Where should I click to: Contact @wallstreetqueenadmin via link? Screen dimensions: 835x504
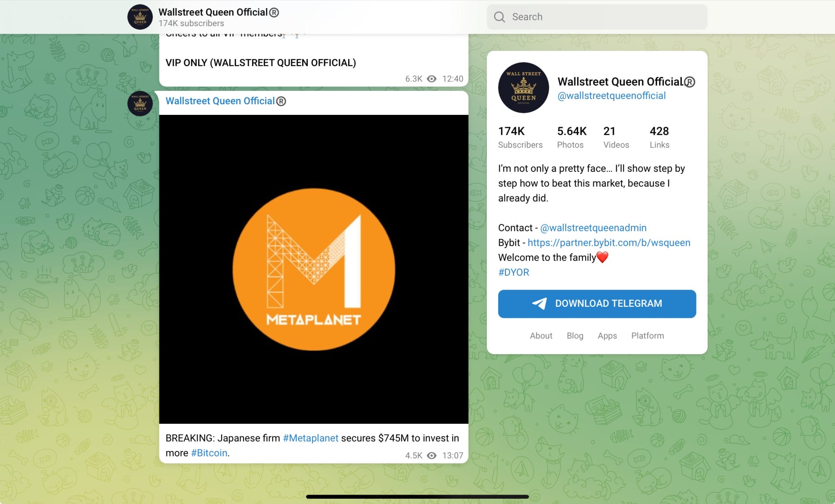tap(593, 228)
